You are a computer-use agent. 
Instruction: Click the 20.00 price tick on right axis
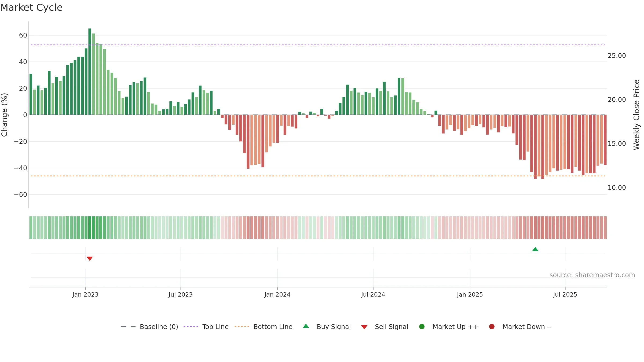tap(617, 100)
